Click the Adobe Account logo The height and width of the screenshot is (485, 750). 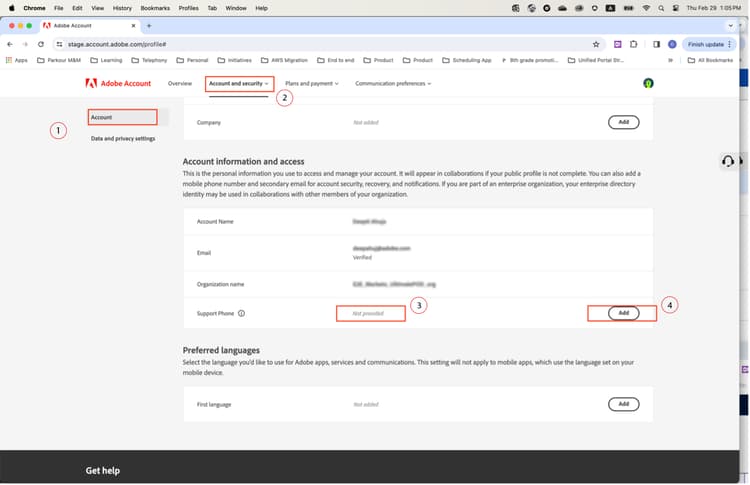click(x=118, y=84)
